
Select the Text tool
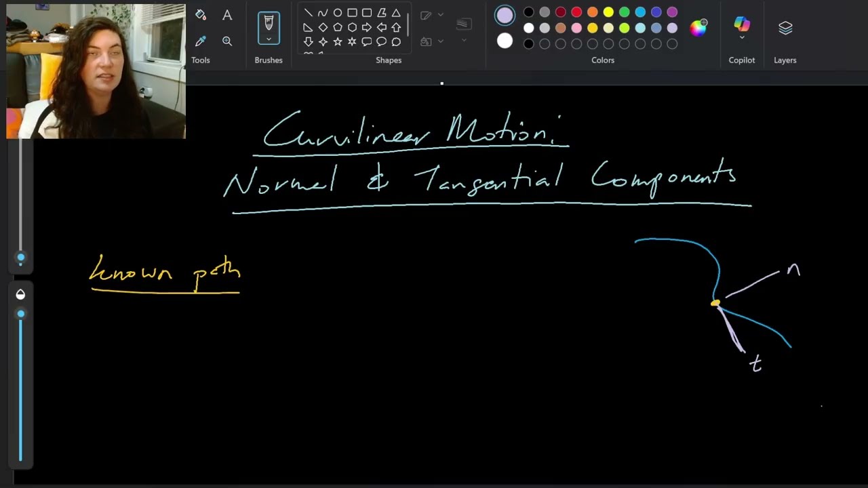tap(227, 15)
